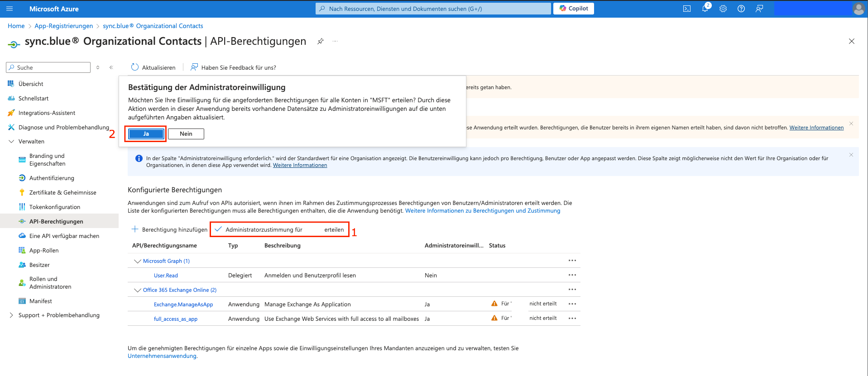Open full_access_as_app permission
This screenshot has width=868, height=376.
[x=176, y=319]
